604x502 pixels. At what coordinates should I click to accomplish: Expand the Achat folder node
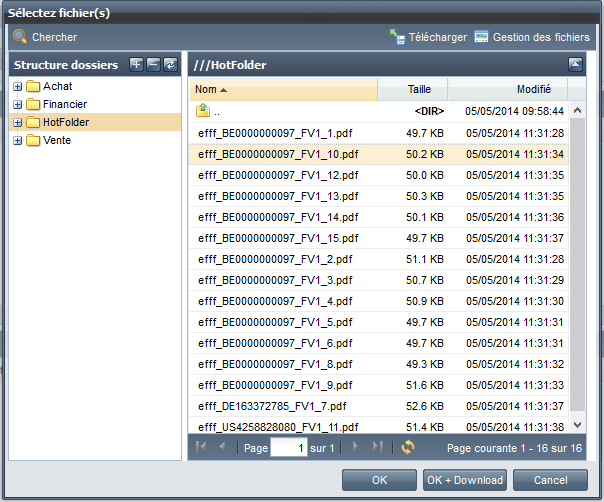coord(17,86)
